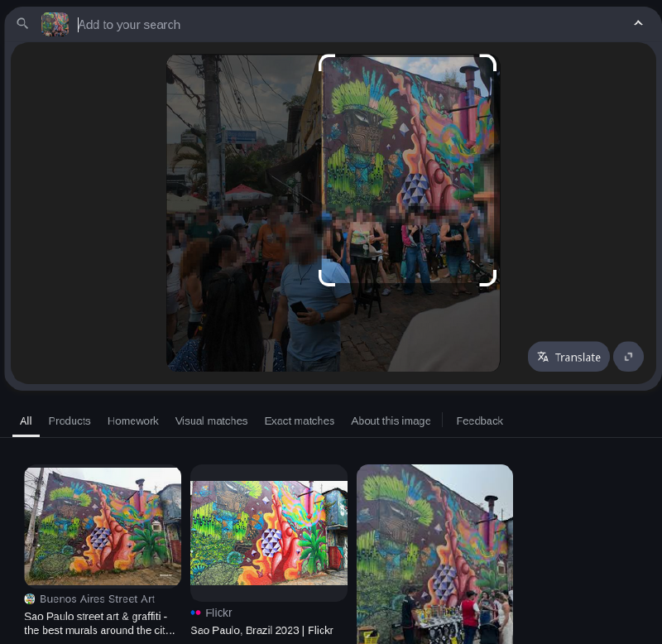Click the mural image chip in search bar
The height and width of the screenshot is (644, 662).
tap(55, 24)
